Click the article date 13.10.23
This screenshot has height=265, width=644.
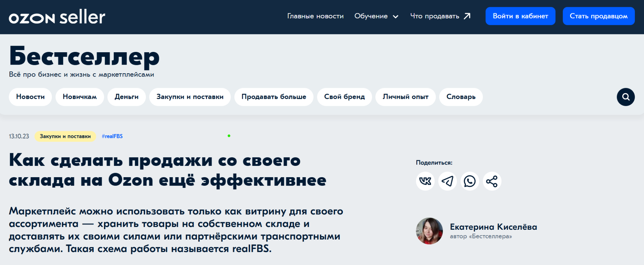coord(19,136)
